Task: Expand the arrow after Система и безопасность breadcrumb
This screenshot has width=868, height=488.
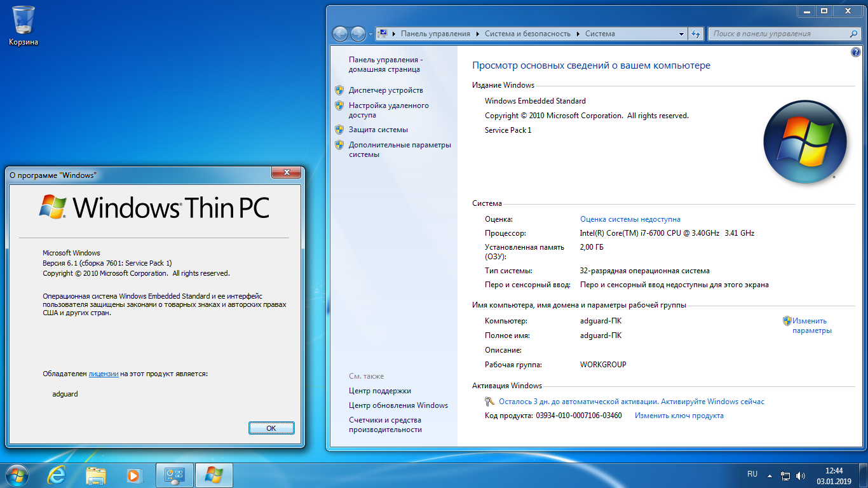Action: (x=578, y=34)
